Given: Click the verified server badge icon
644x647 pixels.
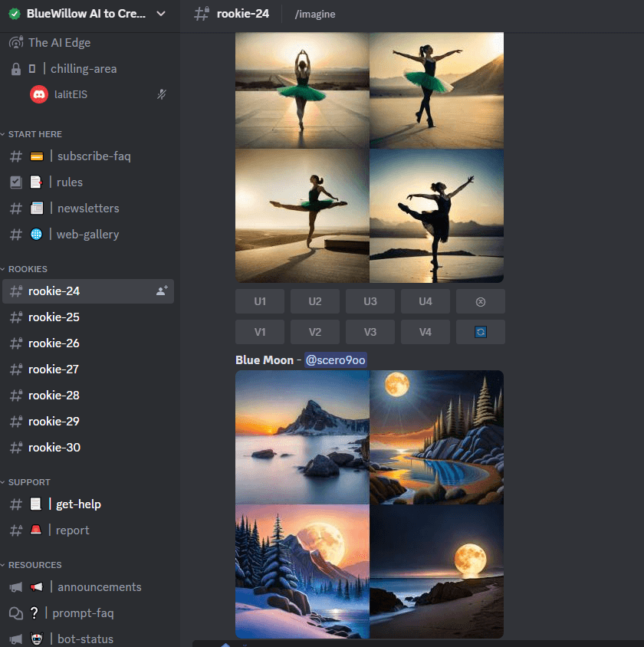Looking at the screenshot, I should point(15,14).
